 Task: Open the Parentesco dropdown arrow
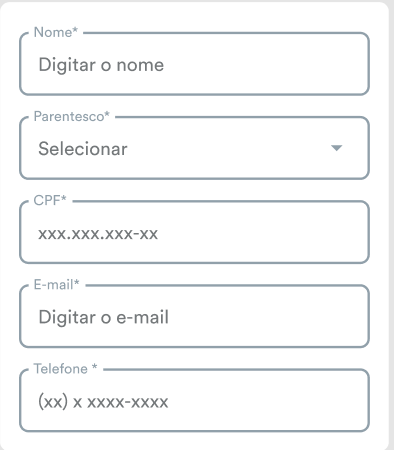pos(336,148)
